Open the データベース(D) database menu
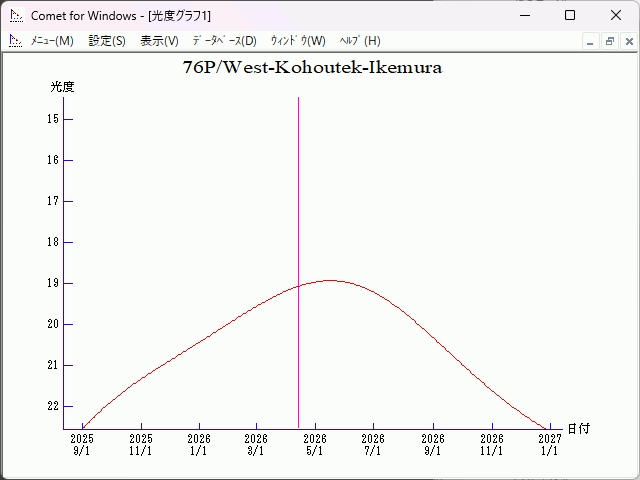The image size is (640, 480). click(x=224, y=41)
